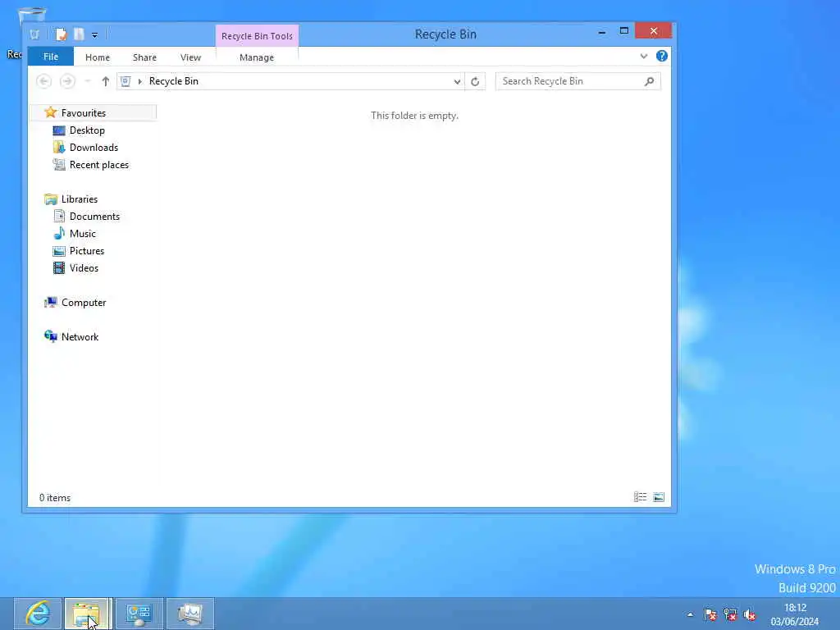Click the search magnifier icon
Screen dimensions: 840x630
650,81
